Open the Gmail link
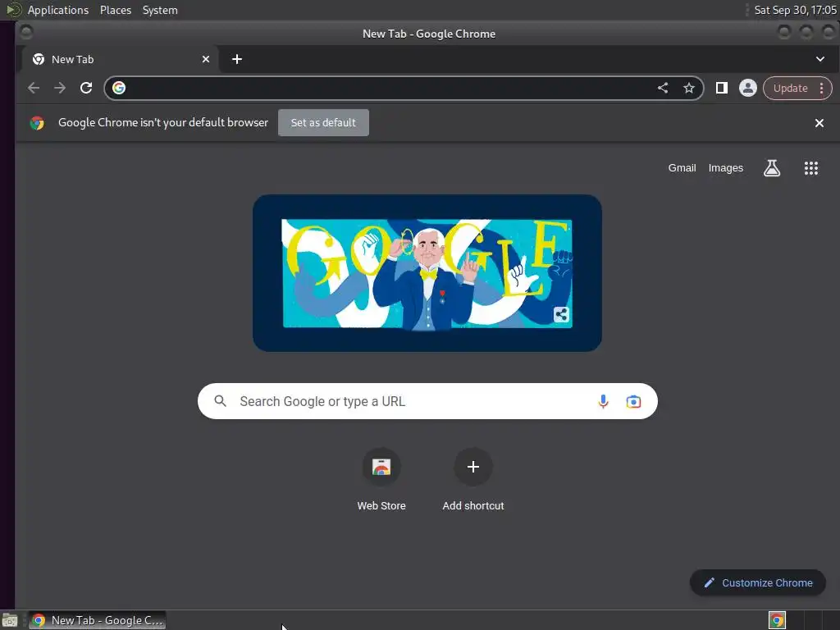This screenshot has width=840, height=630. point(682,168)
